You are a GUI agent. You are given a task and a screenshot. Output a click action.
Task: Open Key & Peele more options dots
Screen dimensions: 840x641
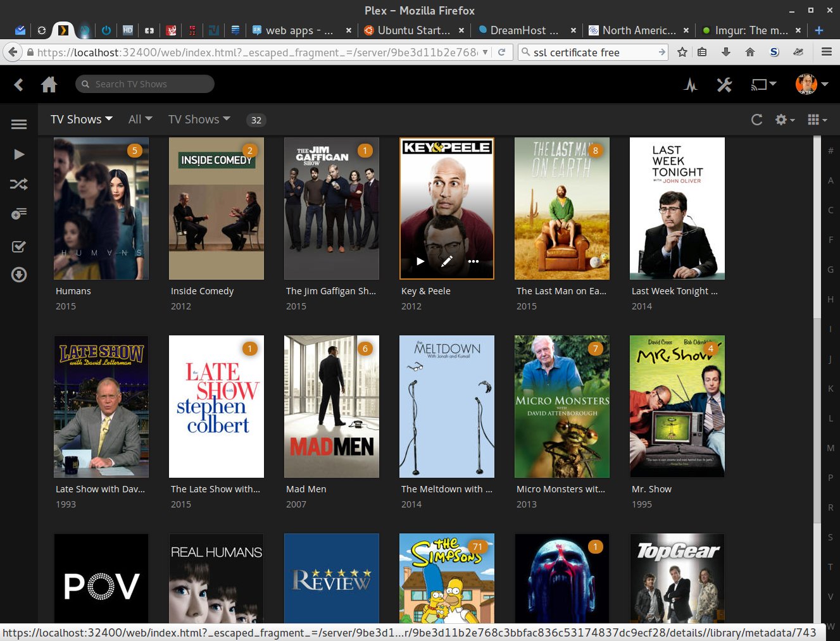(473, 261)
